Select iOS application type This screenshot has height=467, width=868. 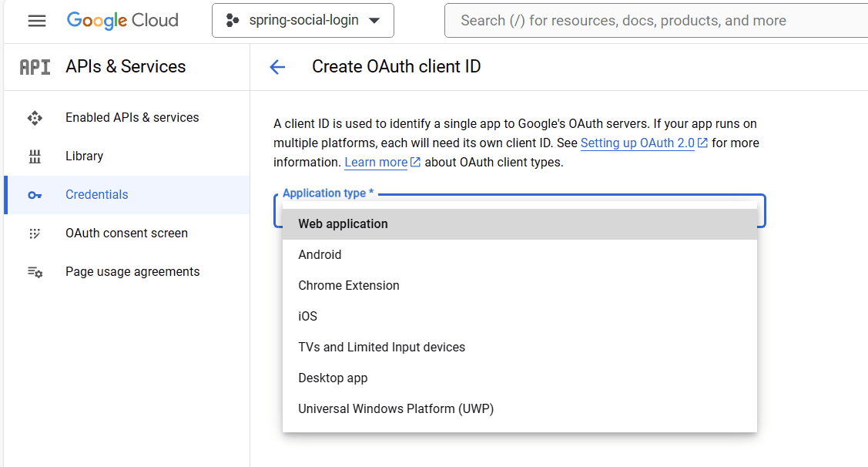(308, 317)
